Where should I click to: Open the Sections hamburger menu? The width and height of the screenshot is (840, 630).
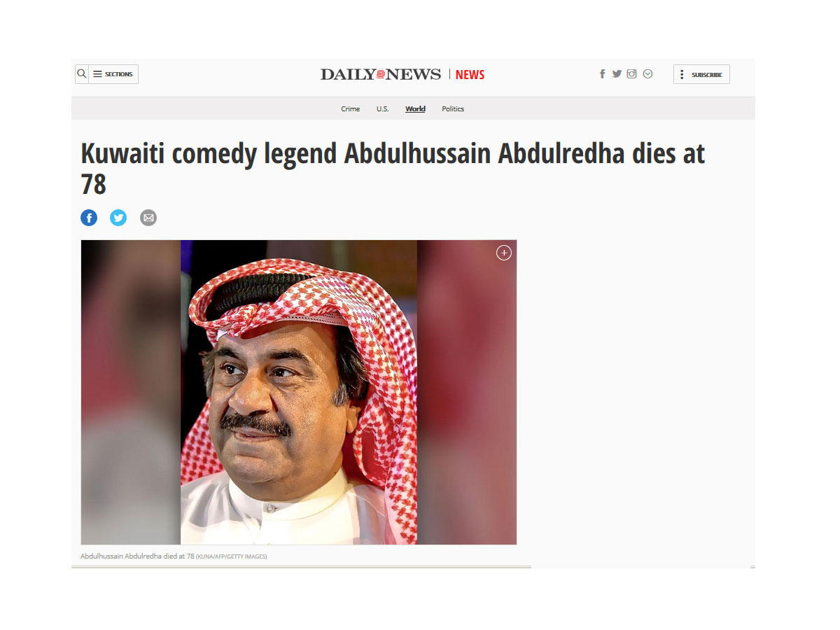coord(113,74)
